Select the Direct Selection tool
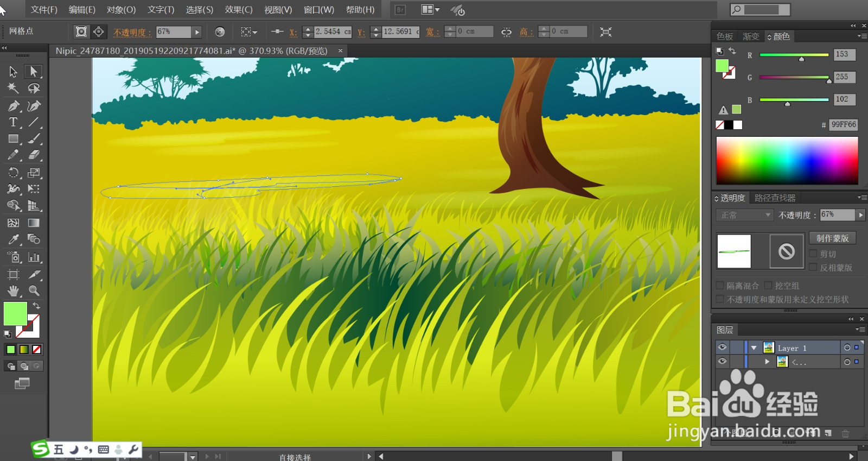The height and width of the screenshot is (461, 868). [34, 72]
